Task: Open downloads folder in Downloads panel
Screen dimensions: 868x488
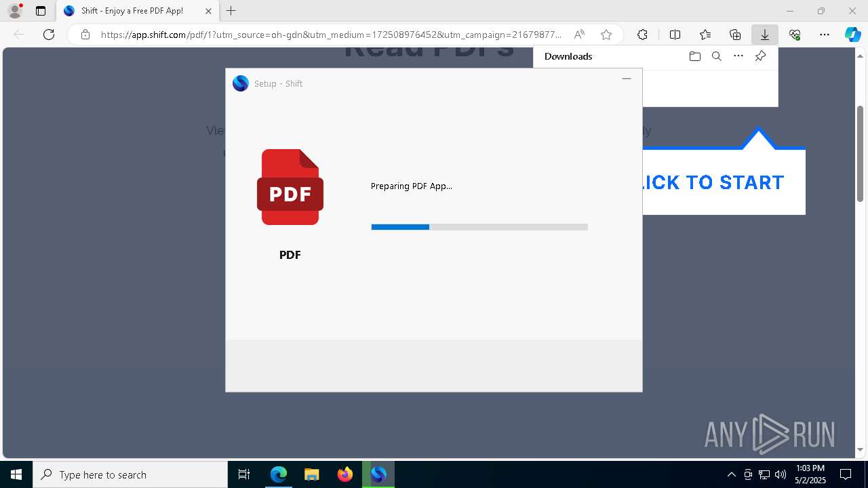Action: pos(694,56)
